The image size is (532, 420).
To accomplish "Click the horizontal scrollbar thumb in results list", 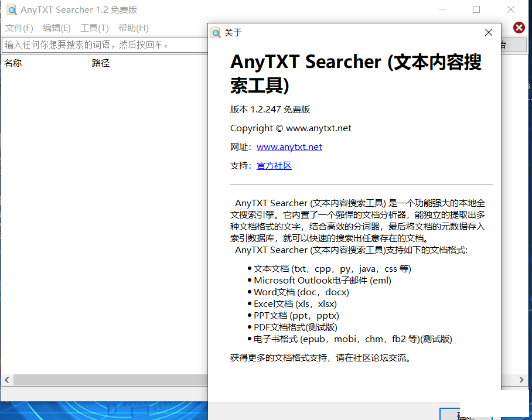I will 110,380.
